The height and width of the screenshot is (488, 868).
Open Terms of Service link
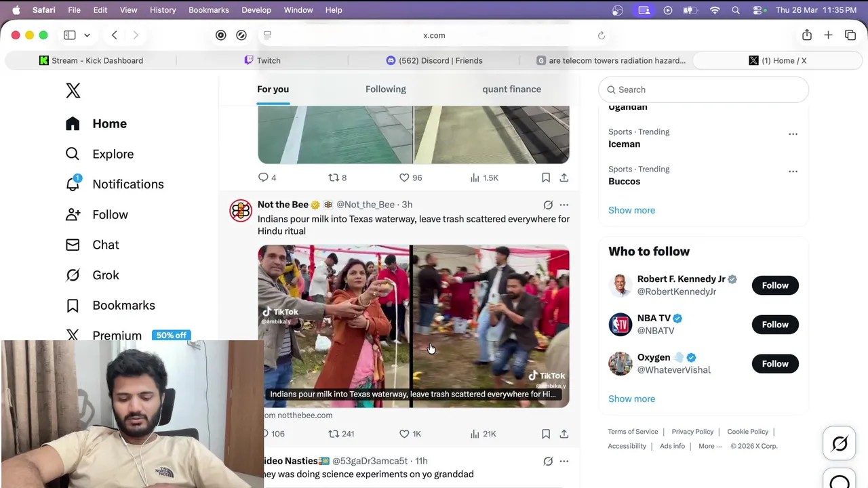coord(633,432)
